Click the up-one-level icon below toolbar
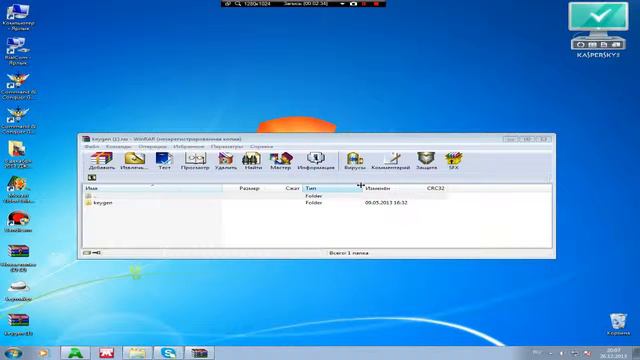The image size is (640, 360). 92,178
